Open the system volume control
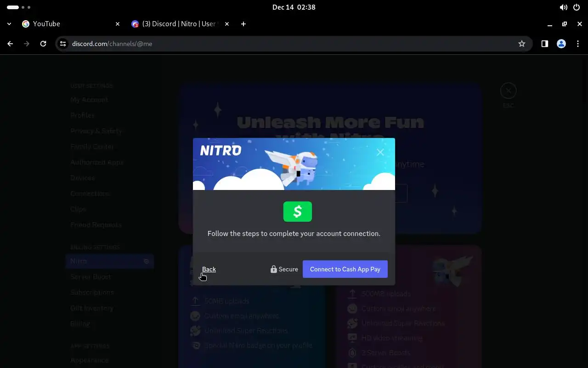588x368 pixels. click(563, 7)
